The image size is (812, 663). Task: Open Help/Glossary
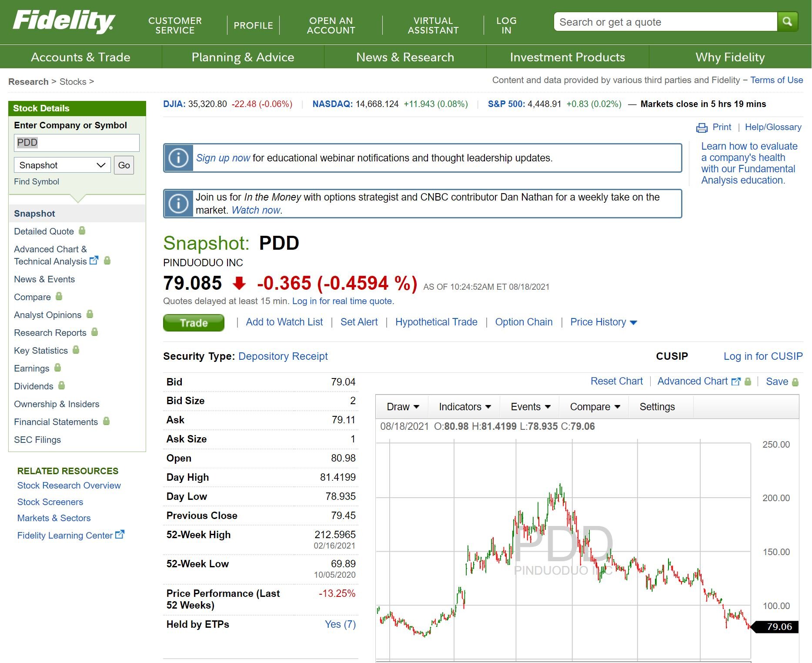(773, 127)
